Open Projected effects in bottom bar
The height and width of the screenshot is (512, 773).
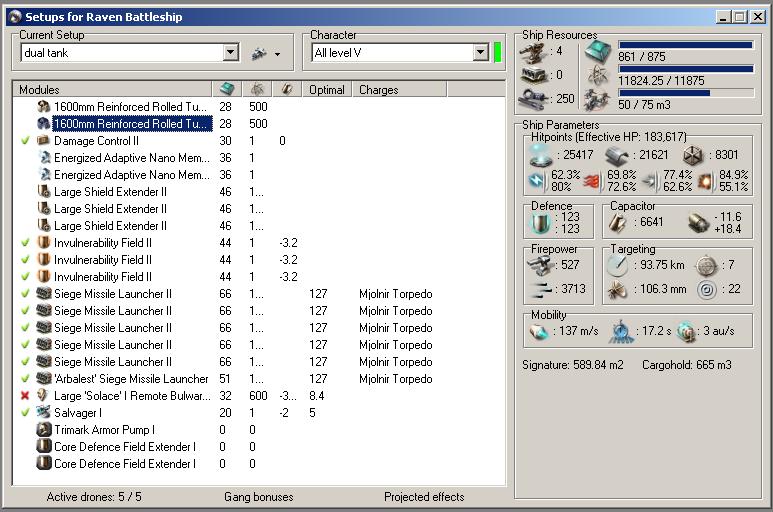pyautogui.click(x=424, y=497)
